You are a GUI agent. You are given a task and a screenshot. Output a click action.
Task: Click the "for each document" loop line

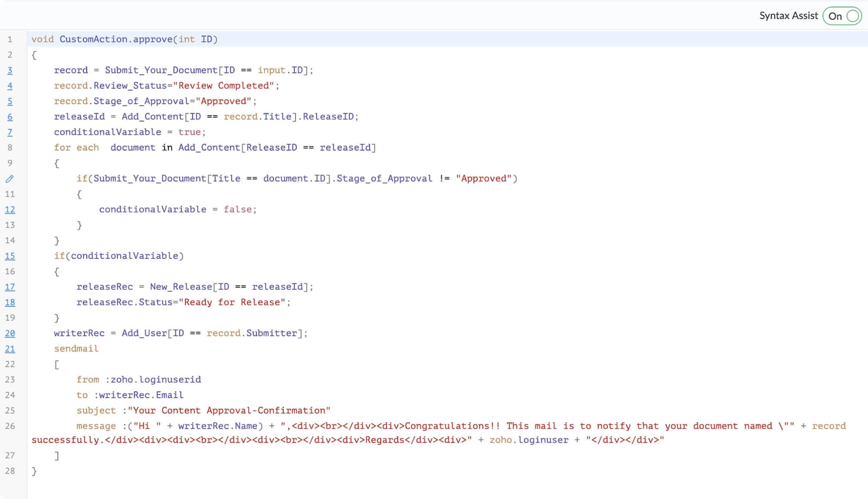(214, 148)
